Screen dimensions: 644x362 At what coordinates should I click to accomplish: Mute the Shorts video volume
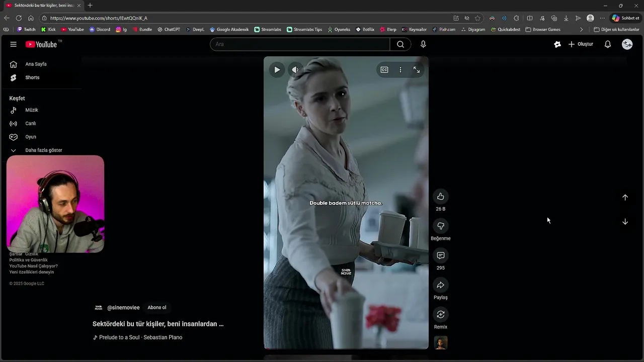(x=295, y=70)
